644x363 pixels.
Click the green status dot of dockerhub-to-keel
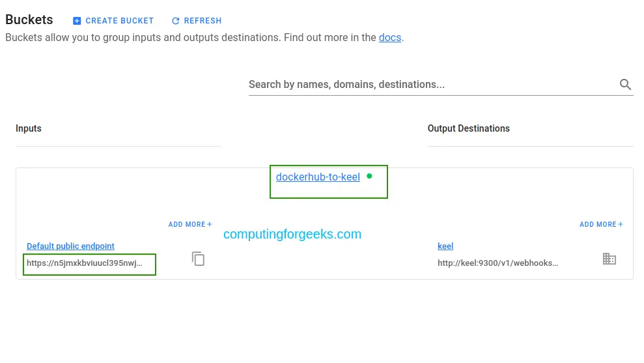click(369, 176)
